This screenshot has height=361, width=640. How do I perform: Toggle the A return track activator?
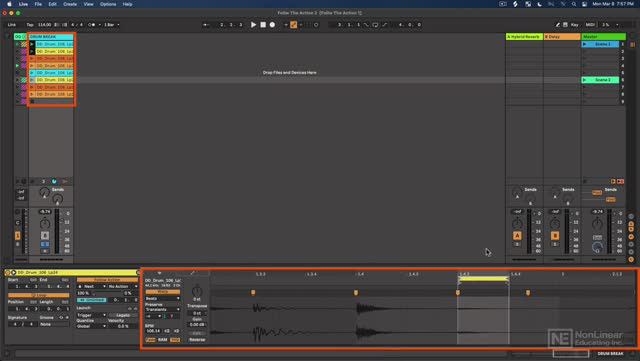tap(517, 236)
